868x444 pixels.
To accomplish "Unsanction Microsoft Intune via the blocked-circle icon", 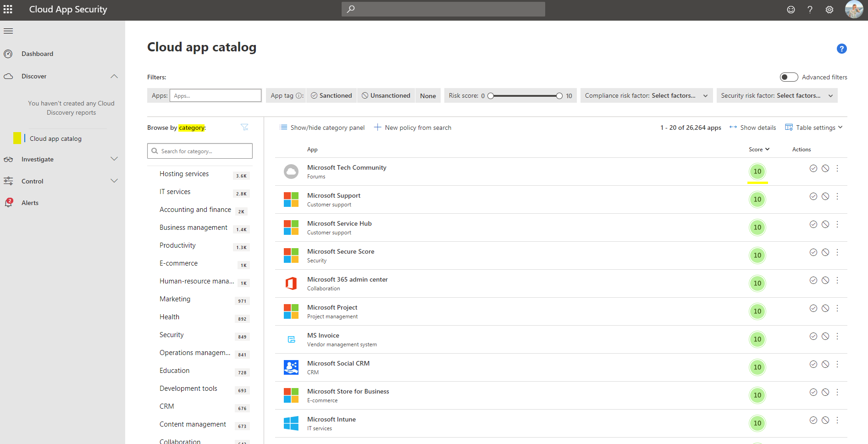I will click(x=826, y=420).
